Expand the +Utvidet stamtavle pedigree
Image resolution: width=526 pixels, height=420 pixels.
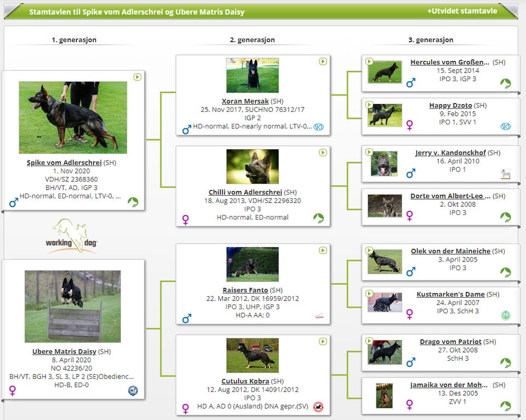click(x=462, y=11)
